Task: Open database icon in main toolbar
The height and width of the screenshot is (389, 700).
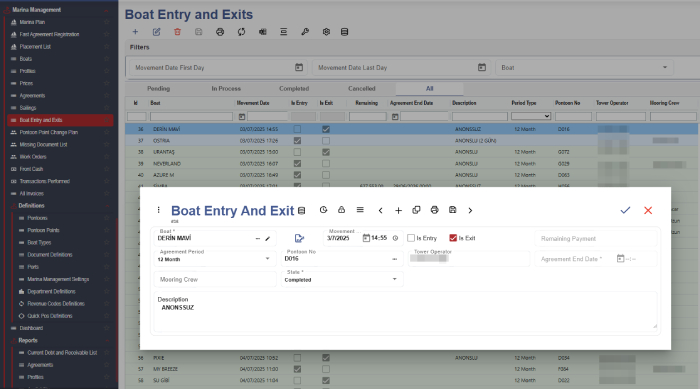Action: point(344,32)
